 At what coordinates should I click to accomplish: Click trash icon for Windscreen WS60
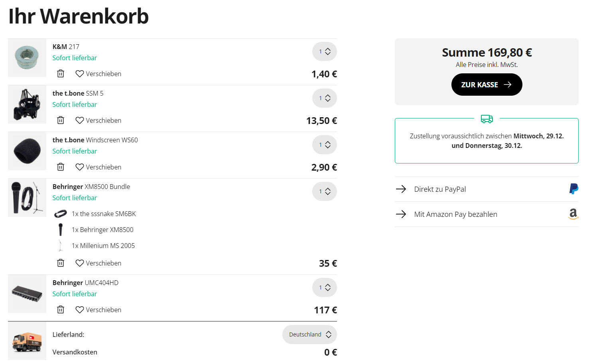(x=61, y=167)
